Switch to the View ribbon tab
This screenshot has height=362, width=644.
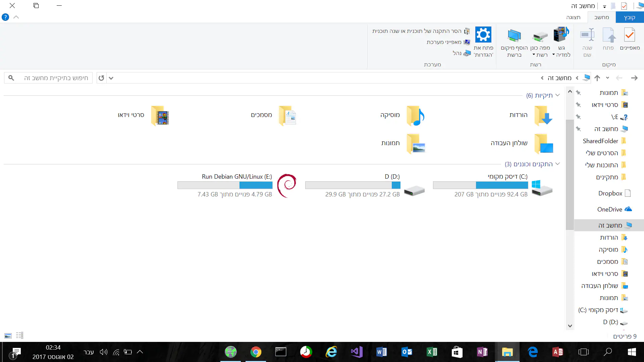[573, 17]
